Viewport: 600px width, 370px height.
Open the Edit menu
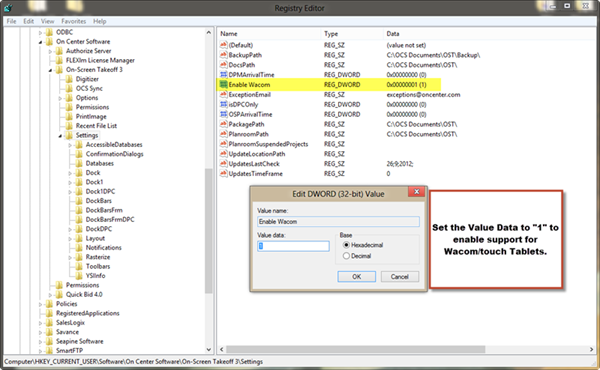click(28, 21)
